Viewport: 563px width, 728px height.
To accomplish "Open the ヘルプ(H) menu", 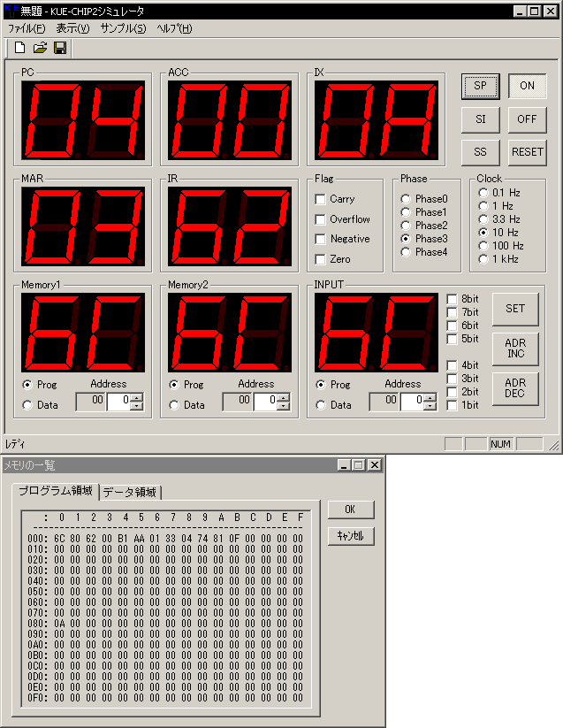I will (174, 28).
